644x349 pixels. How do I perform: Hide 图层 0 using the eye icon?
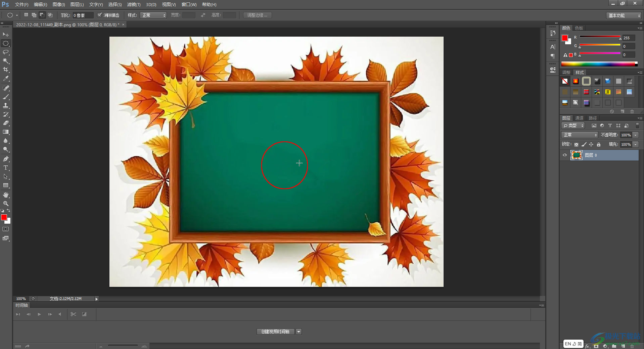[565, 155]
